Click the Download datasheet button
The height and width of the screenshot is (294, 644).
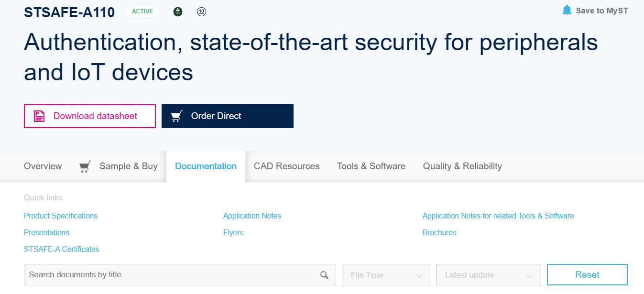90,116
